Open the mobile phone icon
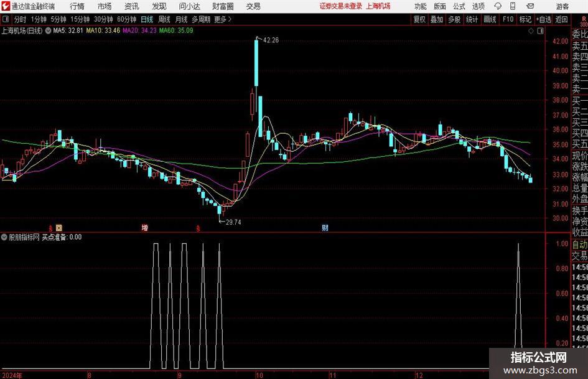Screen dimensions: 588x379 pyautogui.click(x=513, y=6)
